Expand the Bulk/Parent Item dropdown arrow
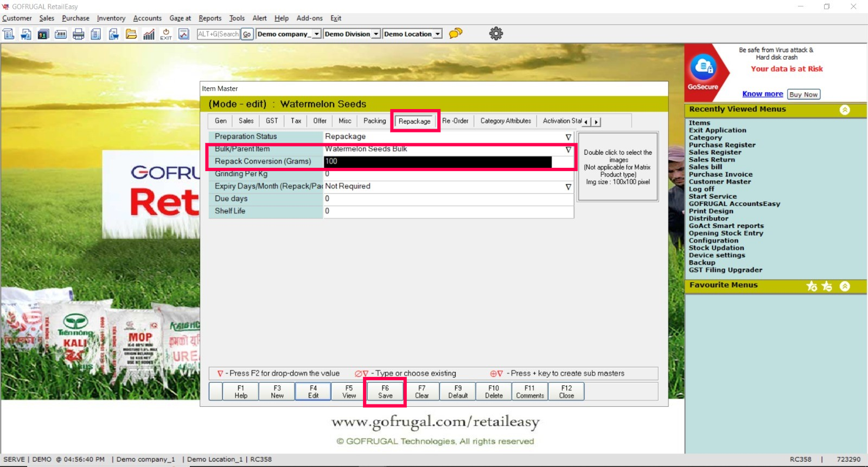Image resolution: width=868 pixels, height=467 pixels. 568,149
